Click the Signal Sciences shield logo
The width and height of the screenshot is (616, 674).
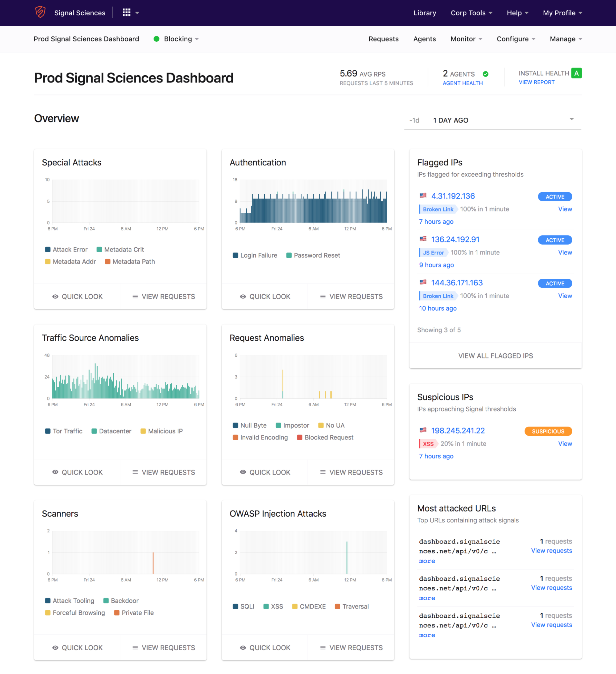pyautogui.click(x=40, y=13)
